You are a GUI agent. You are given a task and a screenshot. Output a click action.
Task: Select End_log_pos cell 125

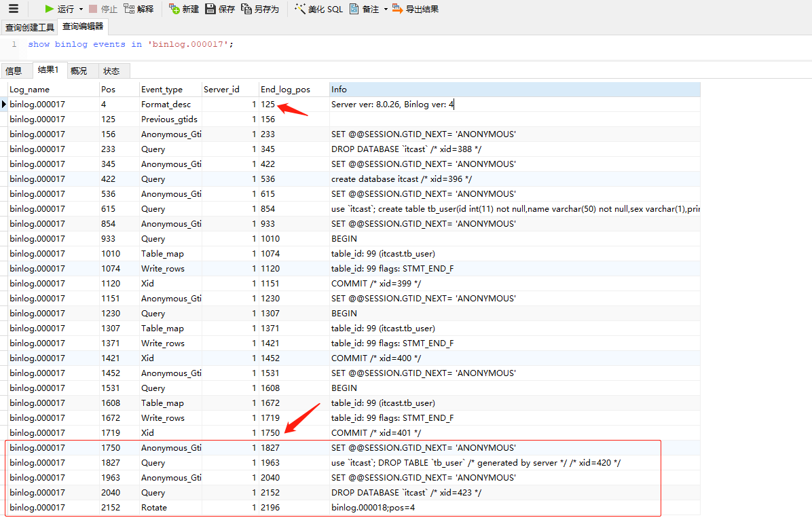click(x=293, y=105)
